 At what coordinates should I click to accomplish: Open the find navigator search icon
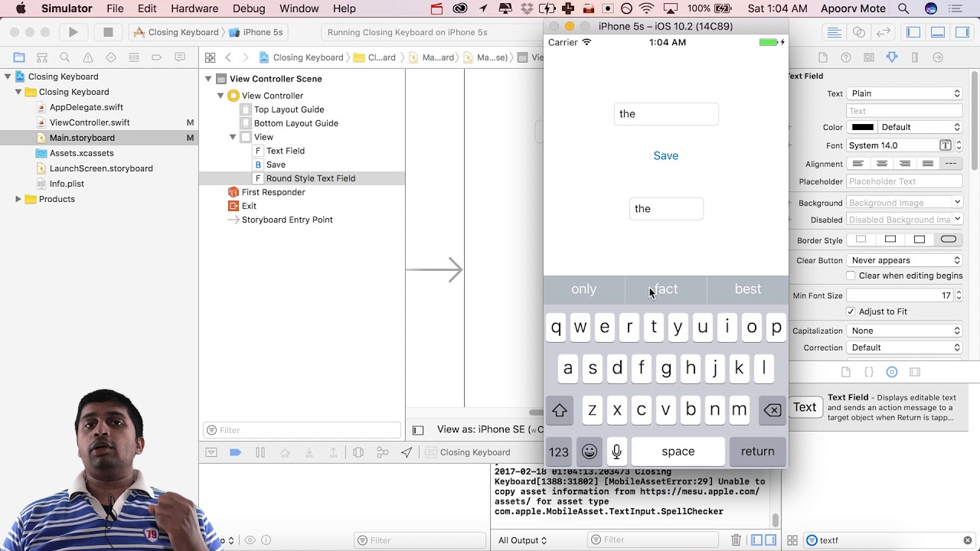[65, 57]
